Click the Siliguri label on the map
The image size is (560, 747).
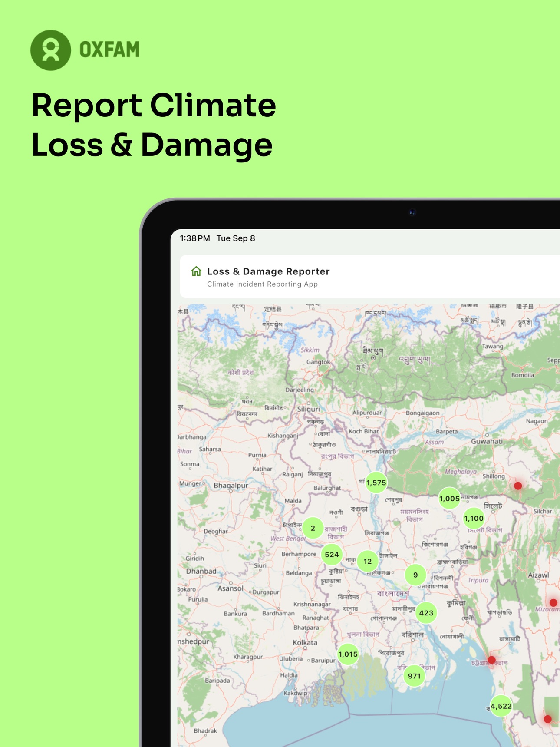coord(308,409)
